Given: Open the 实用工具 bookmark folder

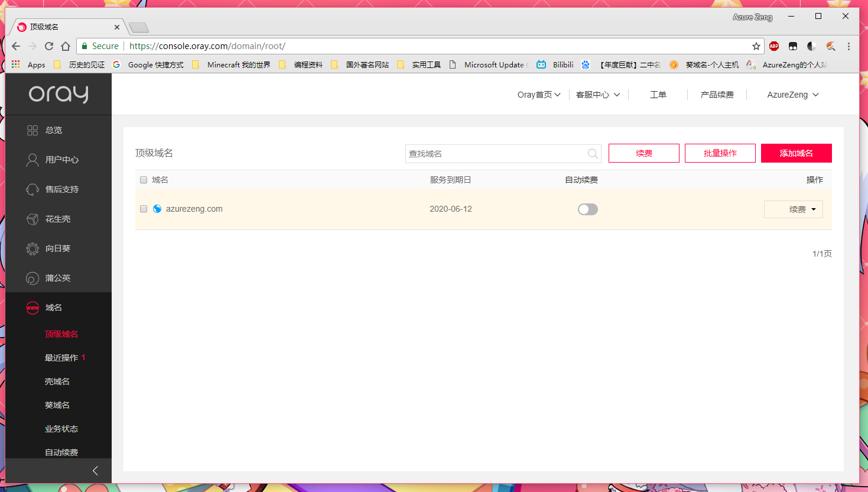Looking at the screenshot, I should point(419,64).
